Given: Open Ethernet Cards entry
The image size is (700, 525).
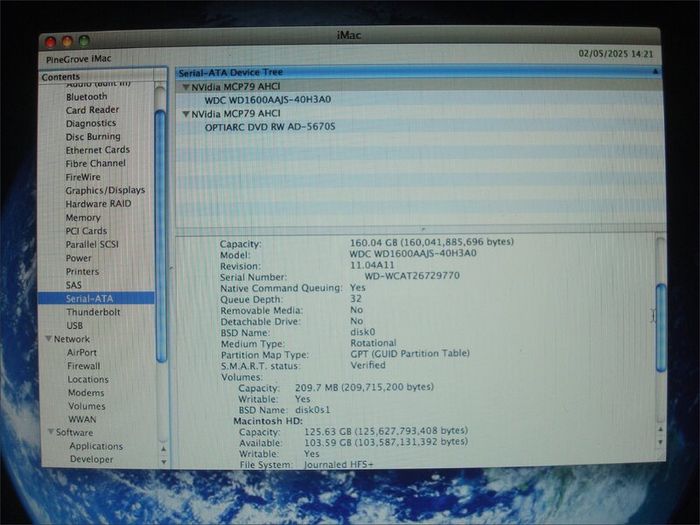Looking at the screenshot, I should (x=97, y=150).
